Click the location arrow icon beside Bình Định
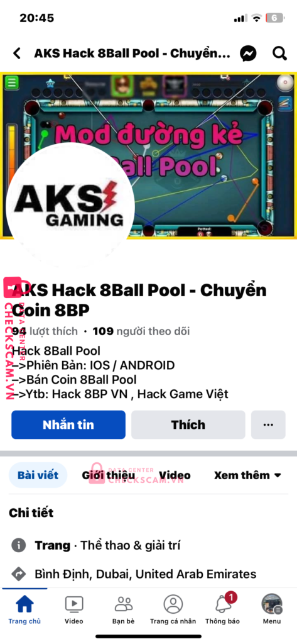Viewport: 297px width, 644px height. point(18,574)
